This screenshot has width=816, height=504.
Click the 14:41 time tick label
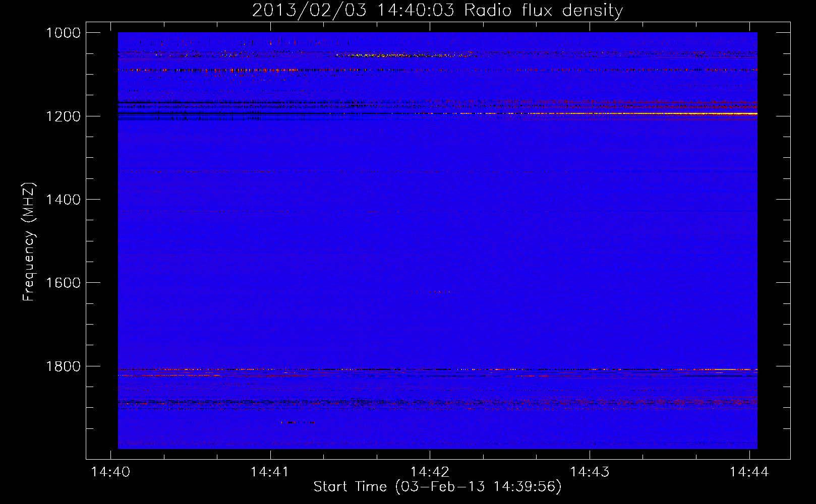(270, 472)
